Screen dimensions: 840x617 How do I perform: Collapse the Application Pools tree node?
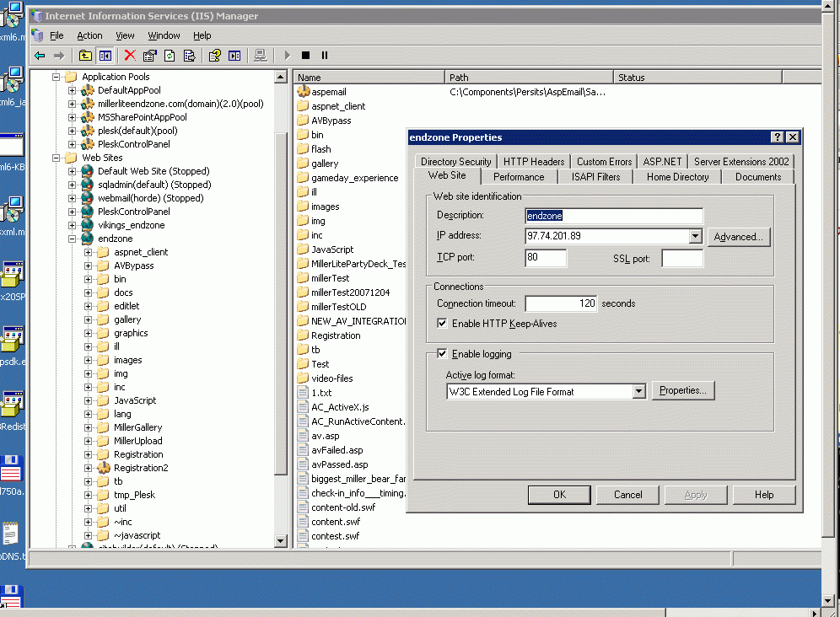tap(57, 77)
